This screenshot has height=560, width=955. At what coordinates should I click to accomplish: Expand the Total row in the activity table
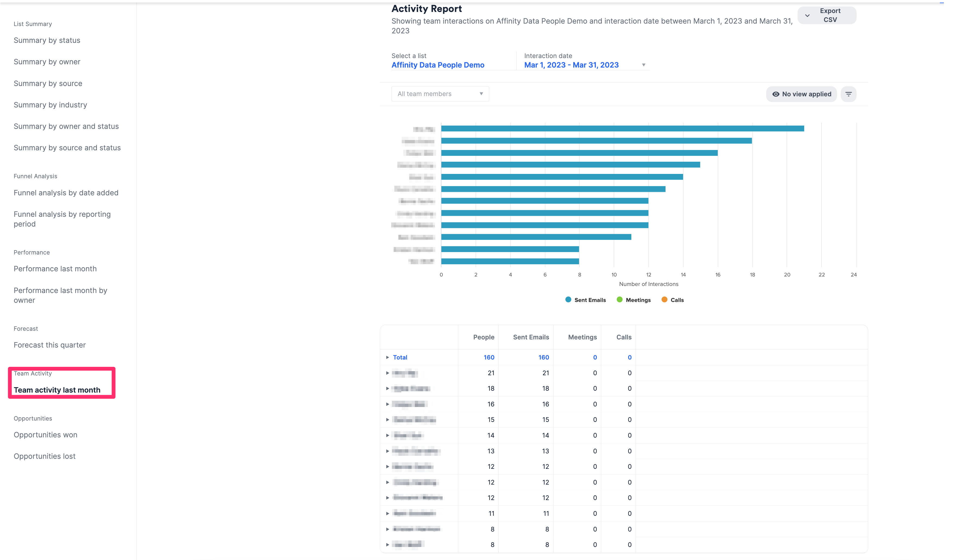tap(387, 357)
